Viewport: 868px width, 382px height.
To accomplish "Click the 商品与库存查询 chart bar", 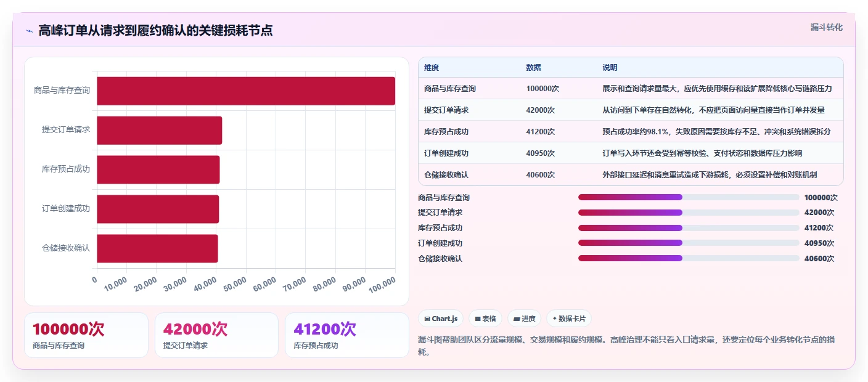I will (x=246, y=91).
